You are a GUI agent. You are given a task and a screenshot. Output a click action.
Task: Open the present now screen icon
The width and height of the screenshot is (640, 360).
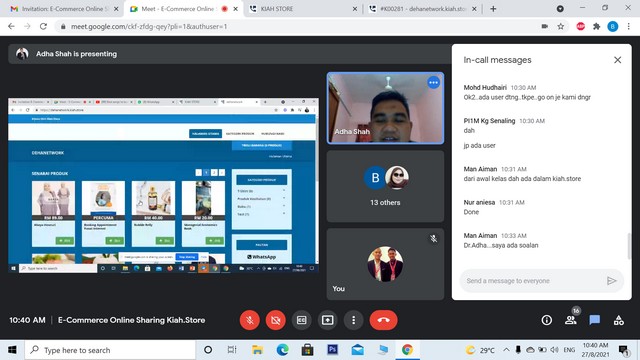[327, 320]
